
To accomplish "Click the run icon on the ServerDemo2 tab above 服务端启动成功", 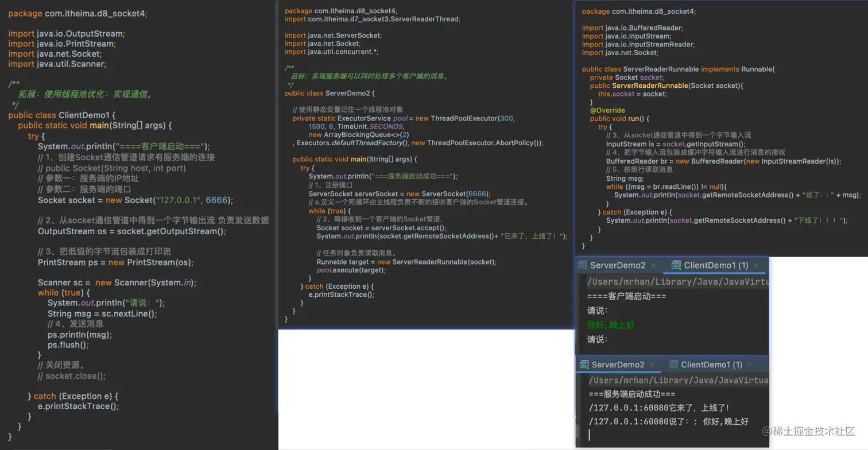I will pyautogui.click(x=584, y=364).
